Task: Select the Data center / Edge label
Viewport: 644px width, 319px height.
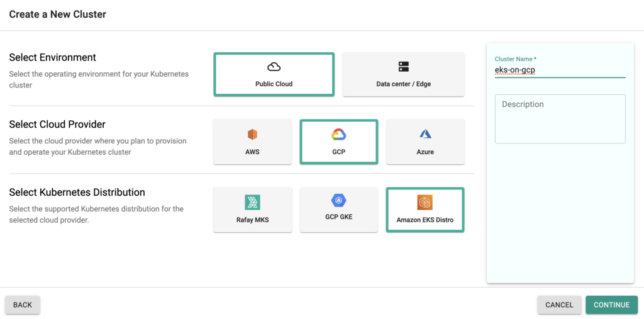Action: (x=404, y=84)
